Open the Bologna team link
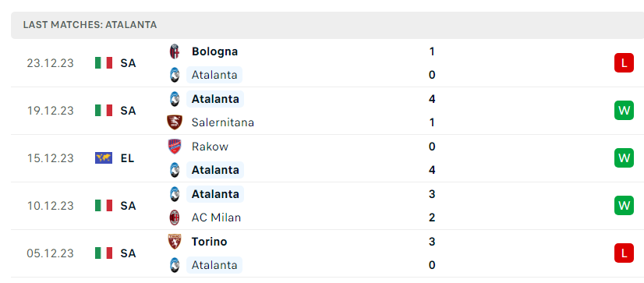The image size is (644, 283). point(214,51)
